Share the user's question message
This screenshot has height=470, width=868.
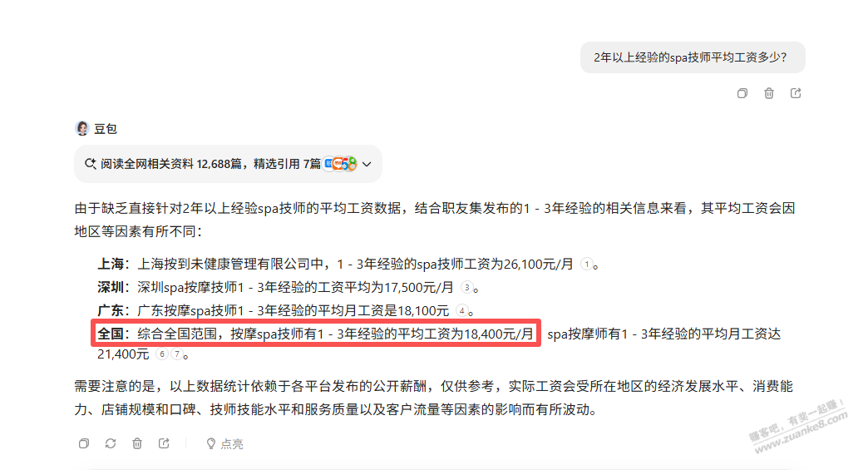[796, 93]
